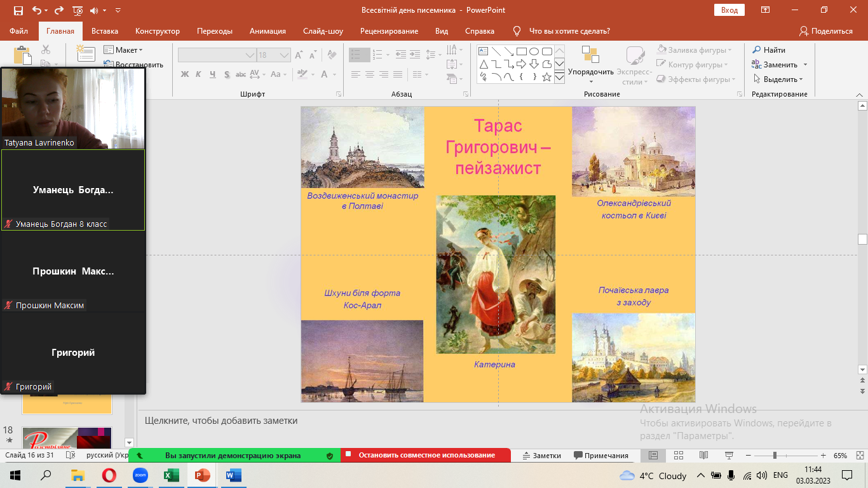Open the font name combo box
The height and width of the screenshot is (488, 868).
point(217,55)
